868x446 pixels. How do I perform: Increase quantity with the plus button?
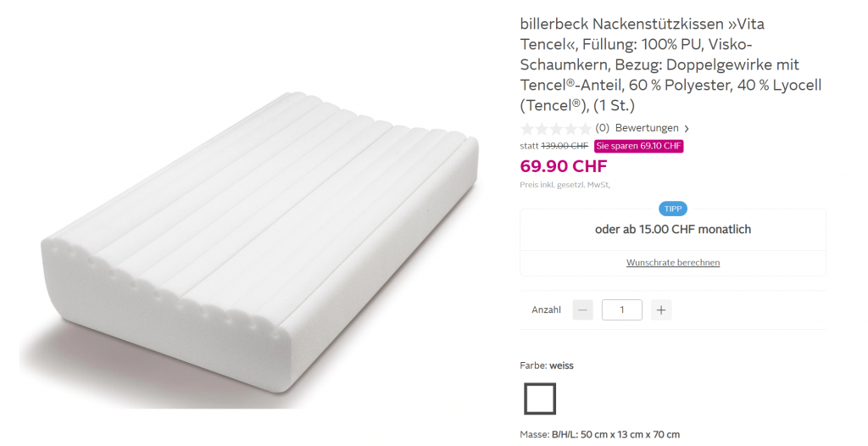661,309
